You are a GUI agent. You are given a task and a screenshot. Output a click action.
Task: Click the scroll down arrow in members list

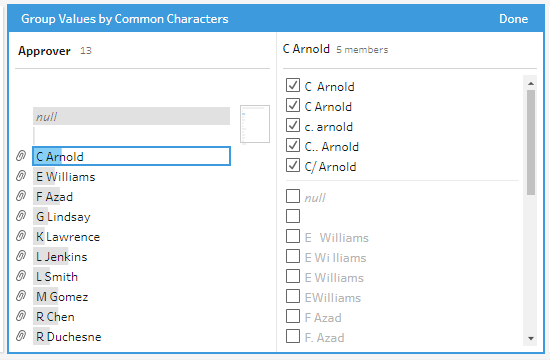pos(531,339)
